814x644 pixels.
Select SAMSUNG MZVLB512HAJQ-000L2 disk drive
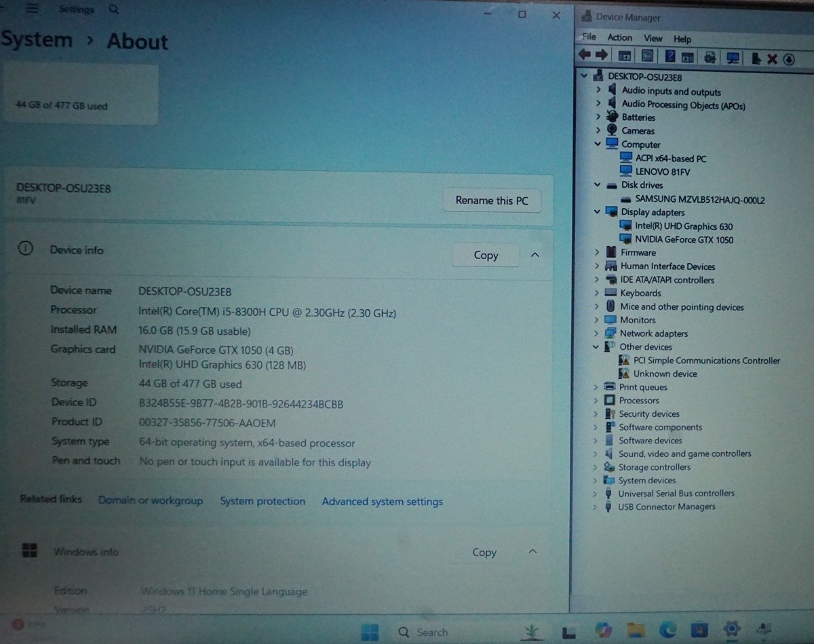click(x=700, y=199)
